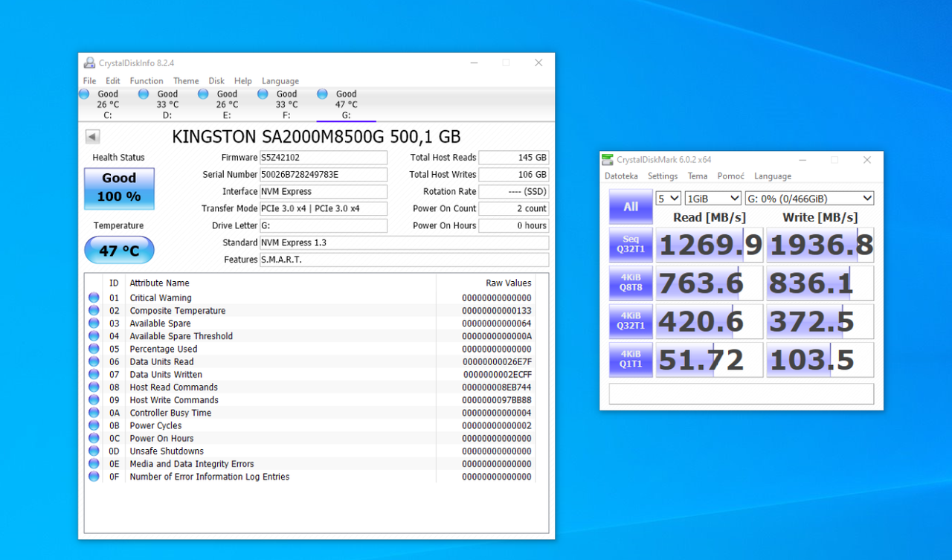The height and width of the screenshot is (560, 952).
Task: Open the Edit menu in CrystalDiskInfo
Action: point(113,81)
